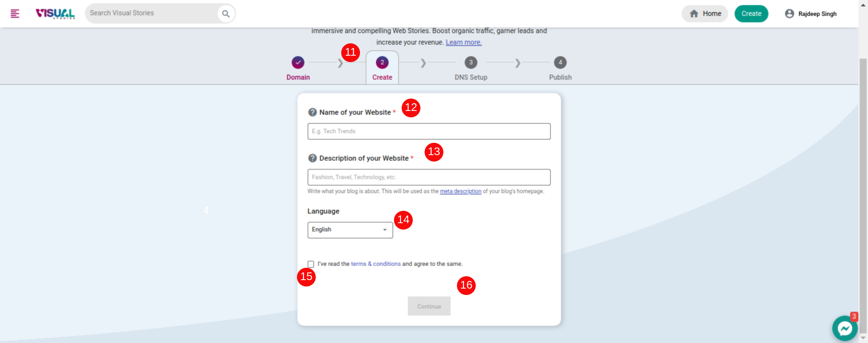Open the hamburger navigation menu
868x343 pixels.
click(x=14, y=13)
